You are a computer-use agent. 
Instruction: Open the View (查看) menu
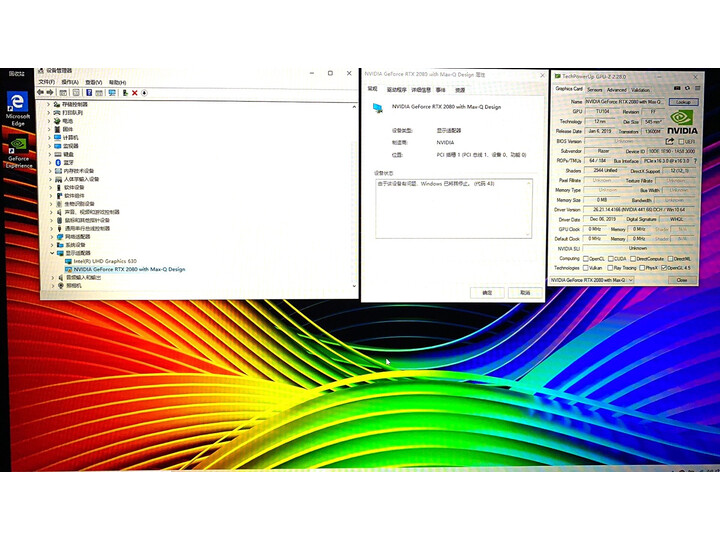(x=94, y=82)
